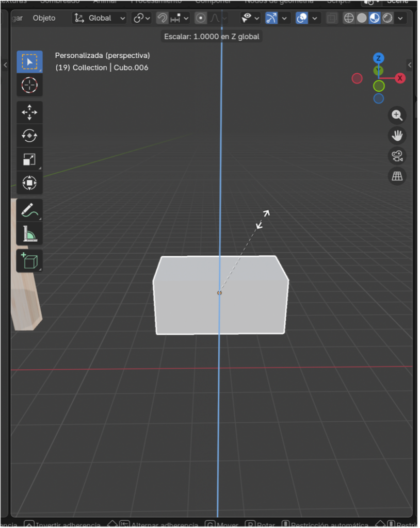
Task: Select the Transform tool
Action: click(29, 183)
